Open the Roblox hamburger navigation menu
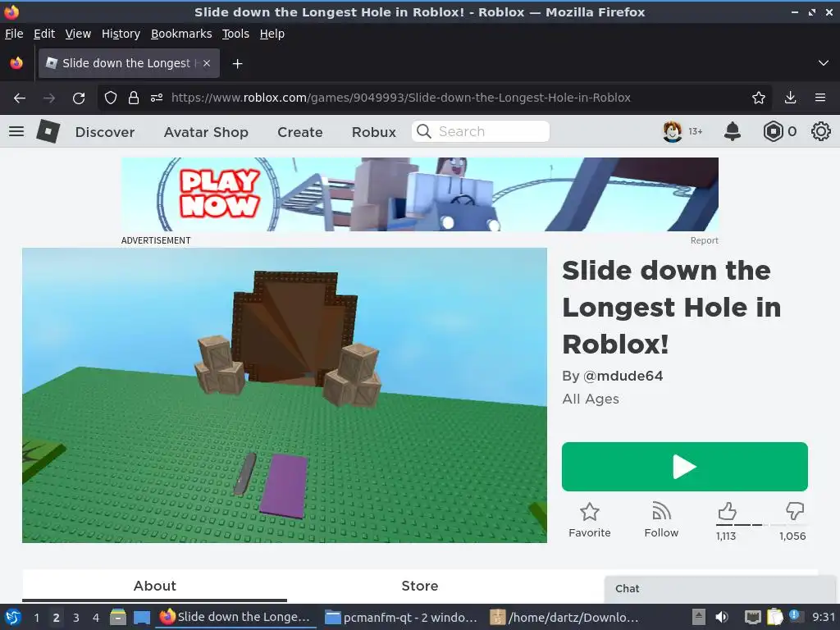 tap(16, 131)
